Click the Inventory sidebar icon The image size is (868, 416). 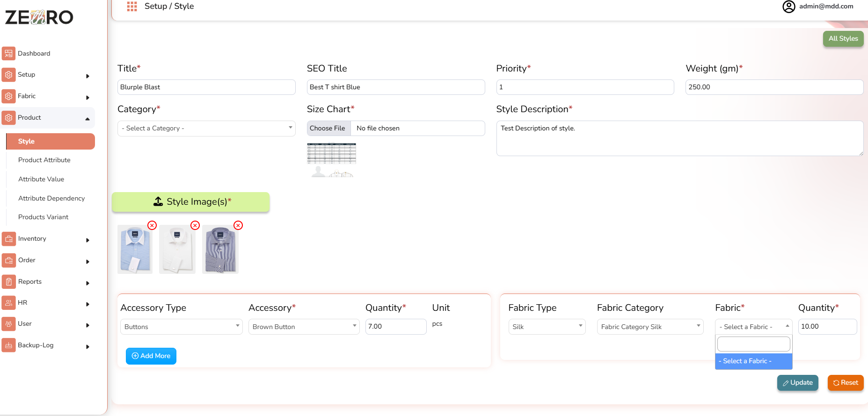tap(8, 239)
